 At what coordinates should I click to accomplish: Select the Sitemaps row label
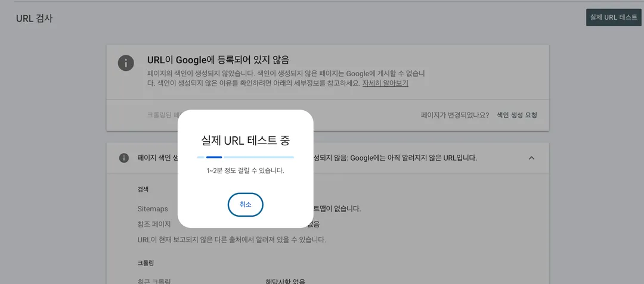point(153,208)
